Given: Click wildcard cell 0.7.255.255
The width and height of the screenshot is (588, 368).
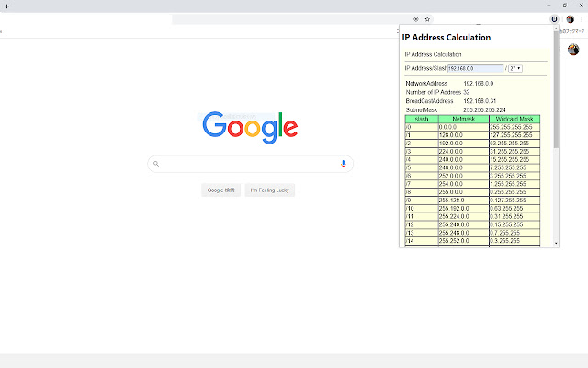Looking at the screenshot, I should pyautogui.click(x=514, y=233).
